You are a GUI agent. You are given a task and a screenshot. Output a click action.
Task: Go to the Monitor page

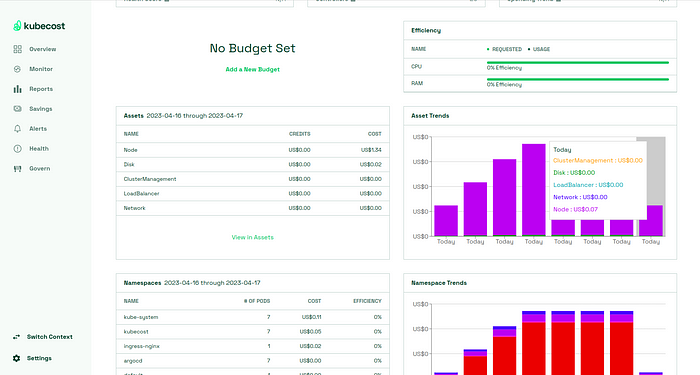(x=41, y=69)
